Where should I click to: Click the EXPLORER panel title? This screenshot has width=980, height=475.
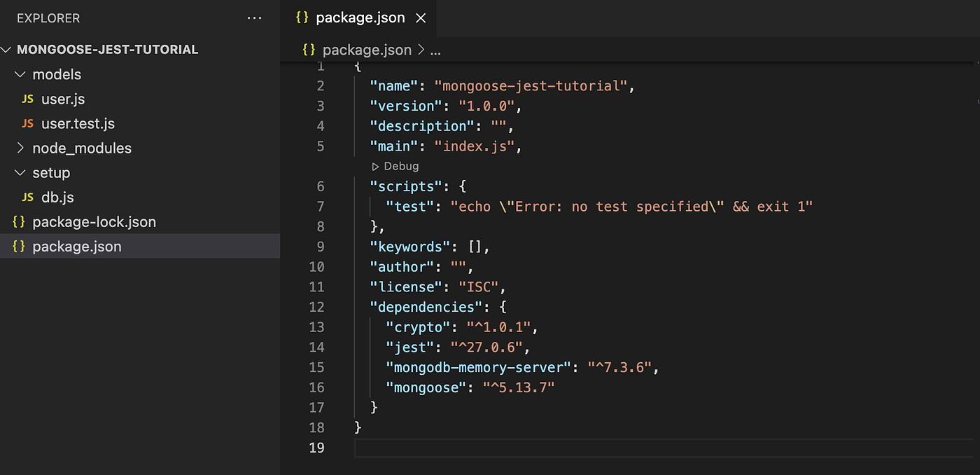(48, 18)
